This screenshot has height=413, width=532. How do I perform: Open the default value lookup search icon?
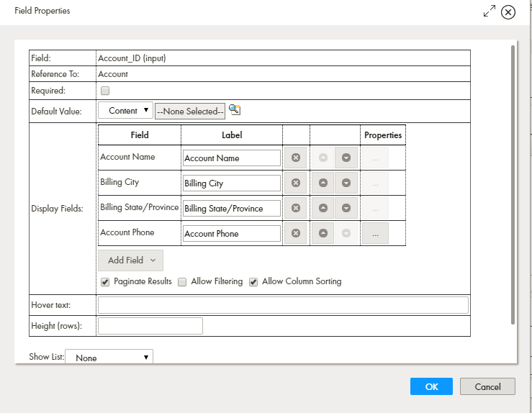[x=235, y=109]
